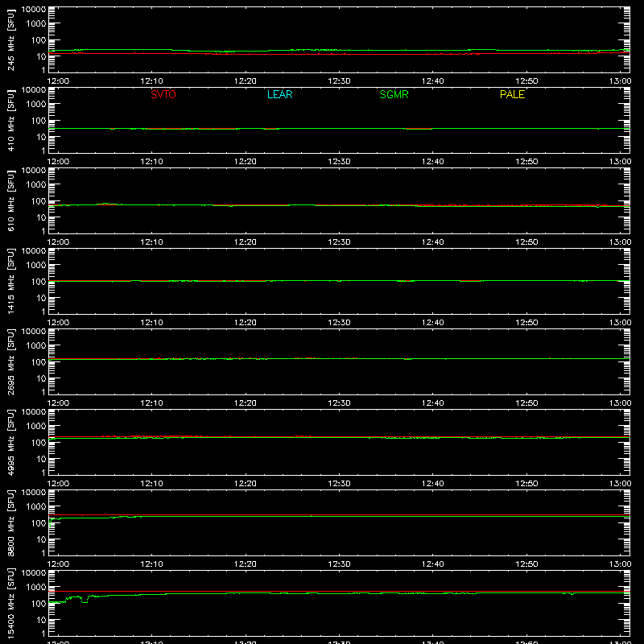
Task: Click the 13:00 time label under the 2695 MHz plot
Action: [620, 403]
